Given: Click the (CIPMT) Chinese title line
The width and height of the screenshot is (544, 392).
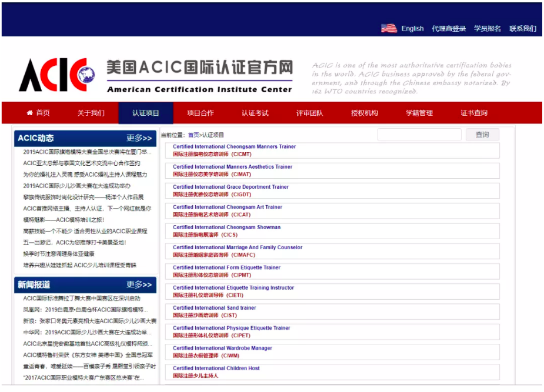Looking at the screenshot, I should (212, 275).
